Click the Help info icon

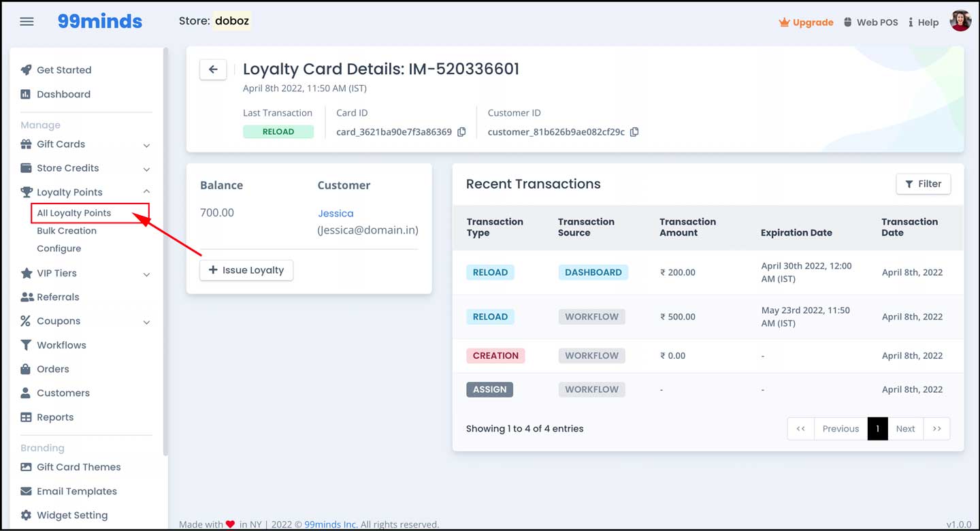tap(911, 22)
